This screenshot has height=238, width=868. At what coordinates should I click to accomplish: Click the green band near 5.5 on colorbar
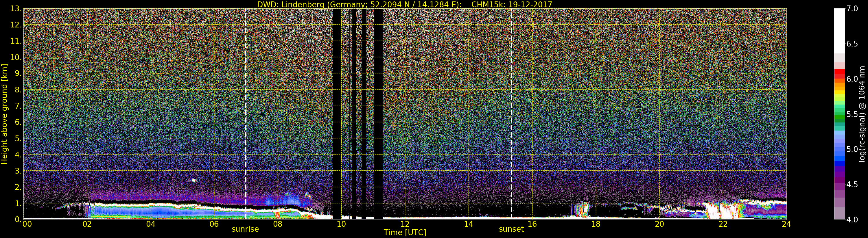[839, 116]
